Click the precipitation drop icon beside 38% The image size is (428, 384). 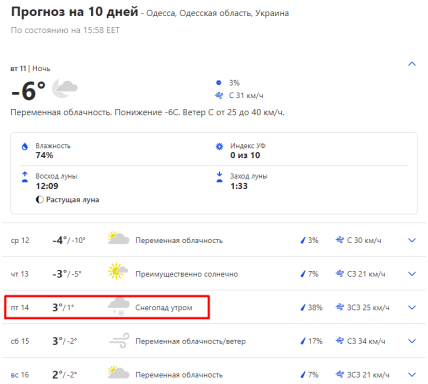coord(303,307)
